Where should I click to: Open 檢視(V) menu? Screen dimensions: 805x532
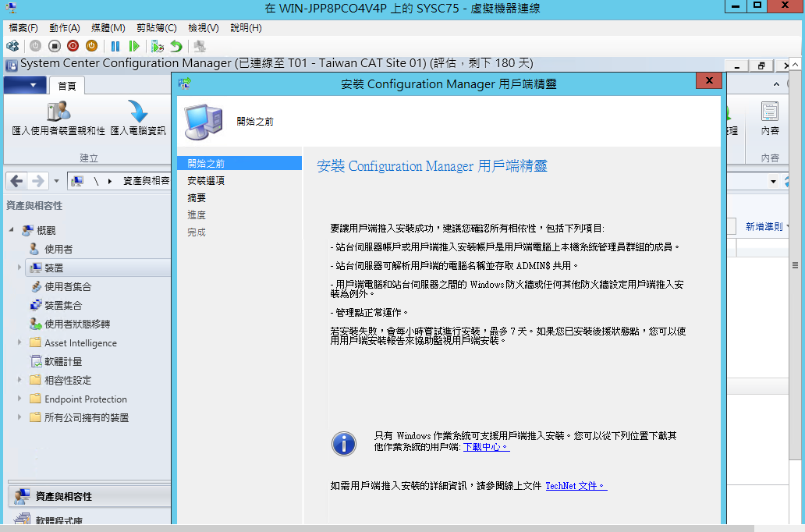[x=204, y=28]
